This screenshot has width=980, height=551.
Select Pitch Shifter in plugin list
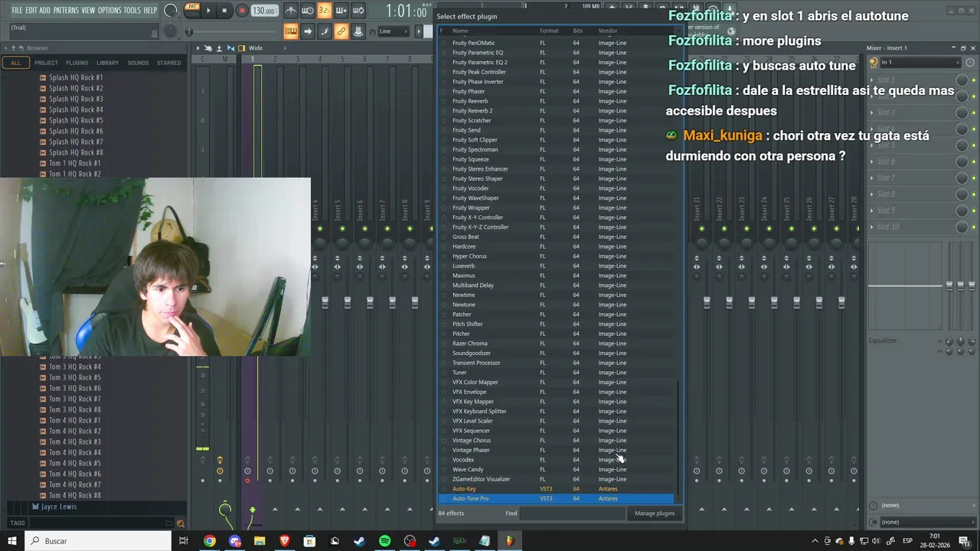(x=555, y=324)
